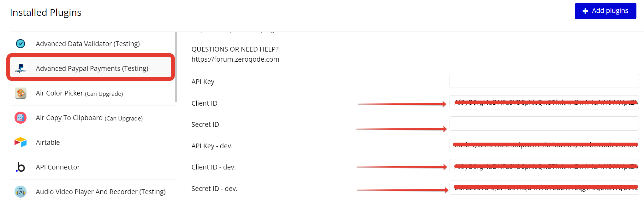The image size is (644, 203).
Task: Click the Air Copy To Clipboard icon
Action: point(21,118)
